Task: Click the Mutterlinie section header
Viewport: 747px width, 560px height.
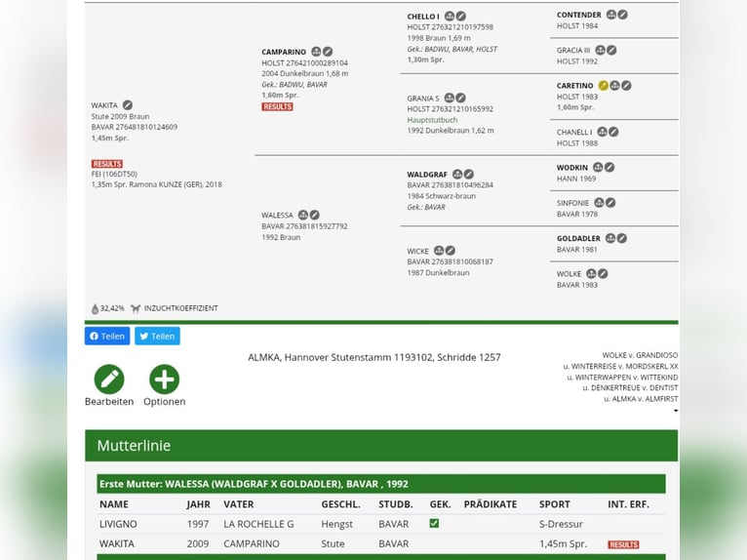Action: coord(134,446)
